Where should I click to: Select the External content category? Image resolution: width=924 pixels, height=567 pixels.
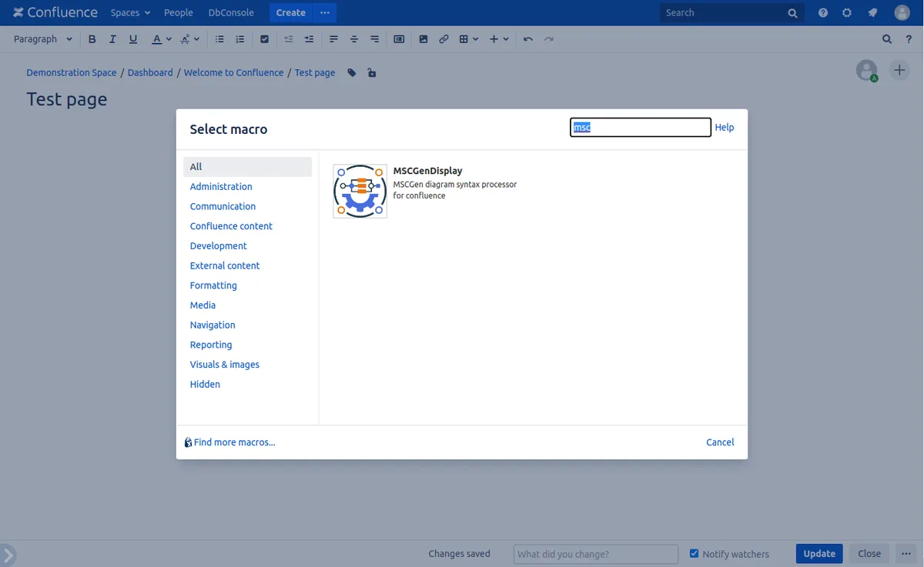point(225,265)
